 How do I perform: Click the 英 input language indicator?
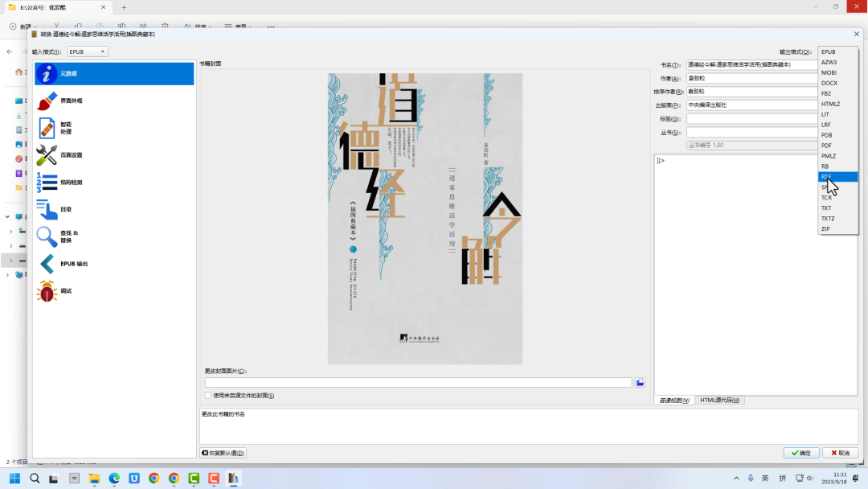[x=765, y=478]
